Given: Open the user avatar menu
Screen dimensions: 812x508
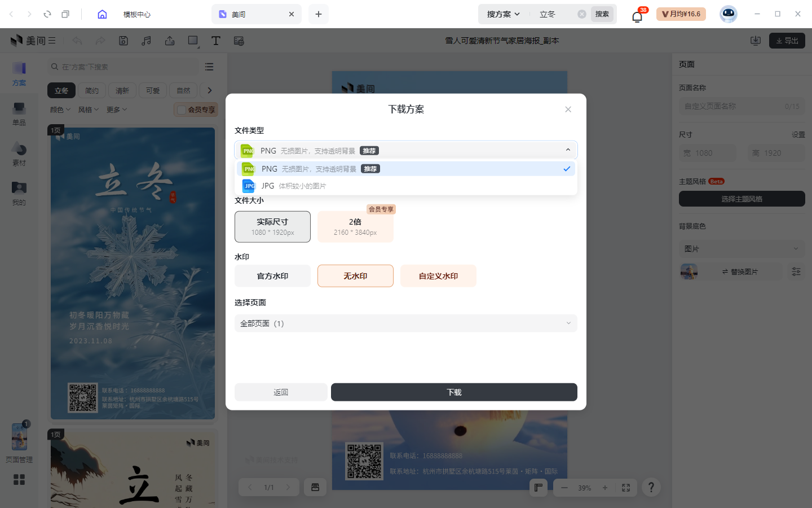Looking at the screenshot, I should coord(729,14).
